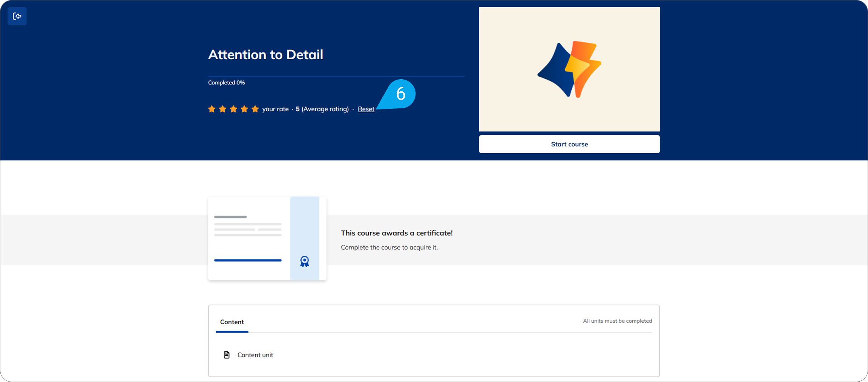
Task: Click the third rating star
Action: click(234, 109)
